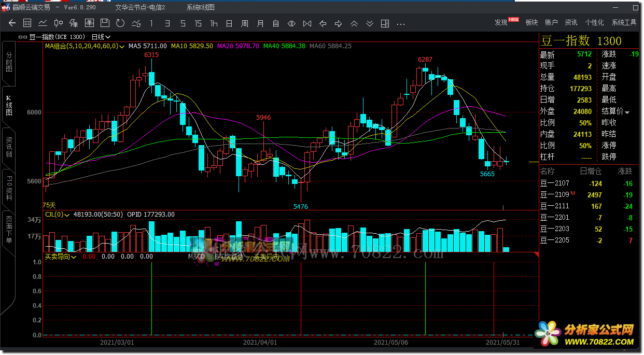
Task: Refresh the chart with circular arrow icon
Action: (120, 23)
